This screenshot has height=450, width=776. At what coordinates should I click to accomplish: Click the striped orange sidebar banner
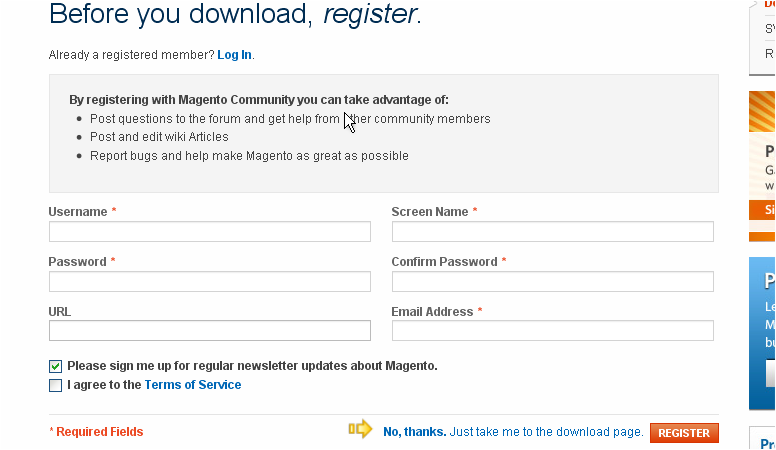point(762,112)
